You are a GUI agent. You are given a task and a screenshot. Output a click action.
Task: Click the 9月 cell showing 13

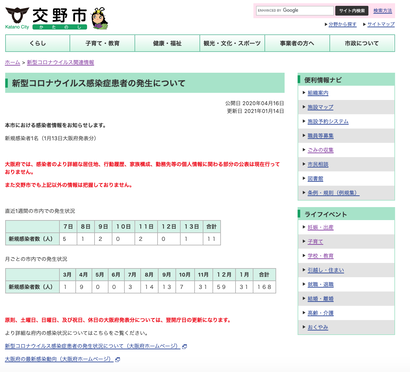pos(167,287)
